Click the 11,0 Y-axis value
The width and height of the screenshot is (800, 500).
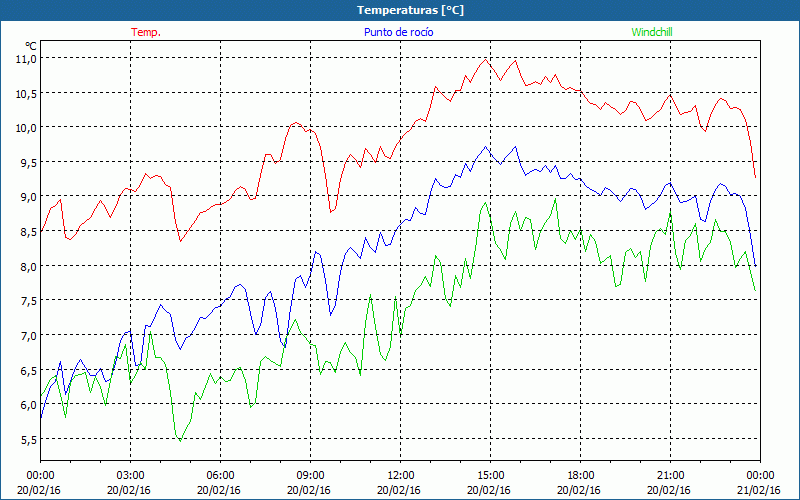click(26, 59)
